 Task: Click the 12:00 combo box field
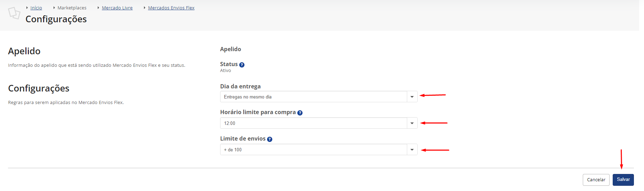pyautogui.click(x=319, y=123)
